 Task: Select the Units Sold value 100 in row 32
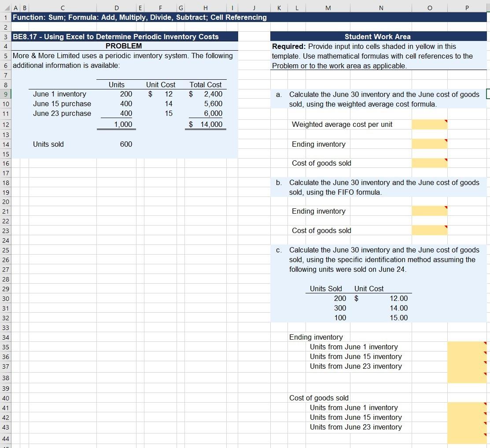click(328, 318)
